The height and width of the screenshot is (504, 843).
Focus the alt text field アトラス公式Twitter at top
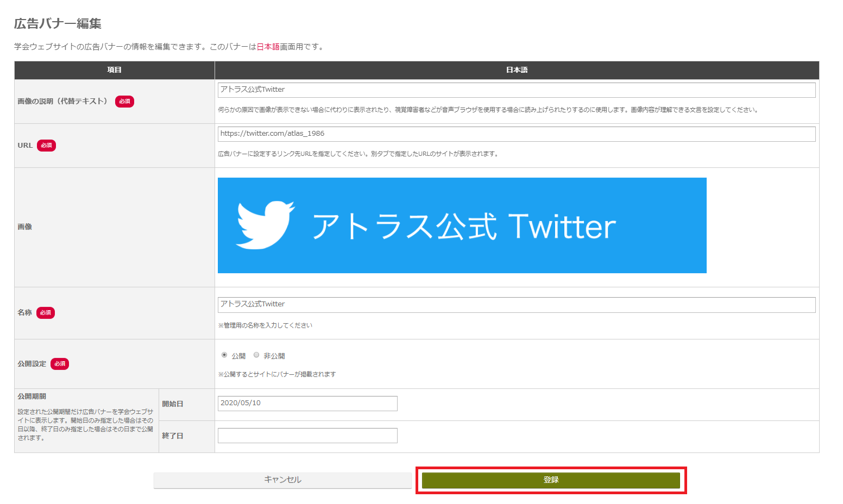517,90
